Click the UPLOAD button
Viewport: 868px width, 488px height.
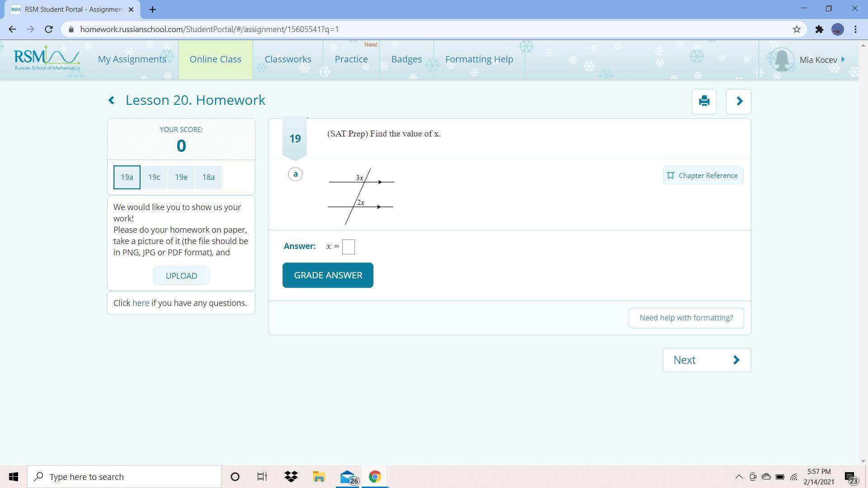181,276
